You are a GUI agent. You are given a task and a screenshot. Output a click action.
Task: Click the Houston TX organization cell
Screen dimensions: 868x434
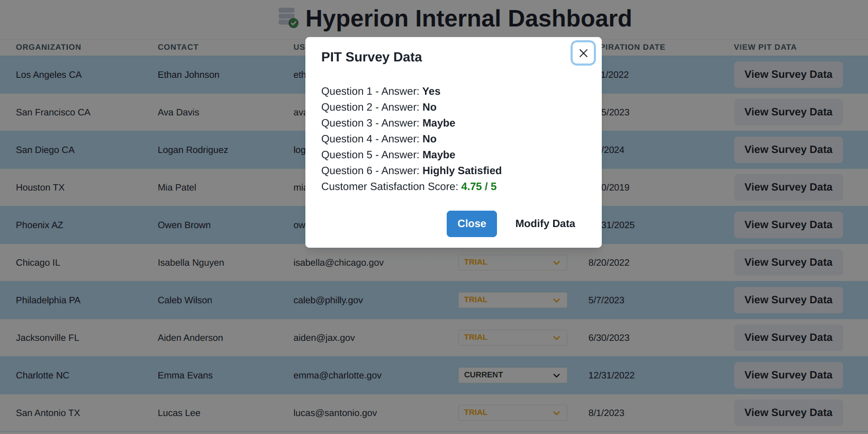coord(40,187)
